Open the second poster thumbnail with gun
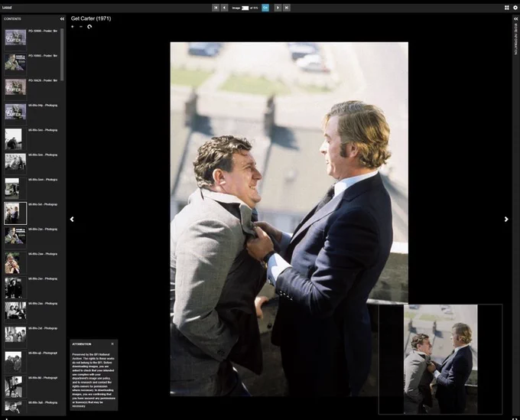520x420 pixels. (x=15, y=63)
